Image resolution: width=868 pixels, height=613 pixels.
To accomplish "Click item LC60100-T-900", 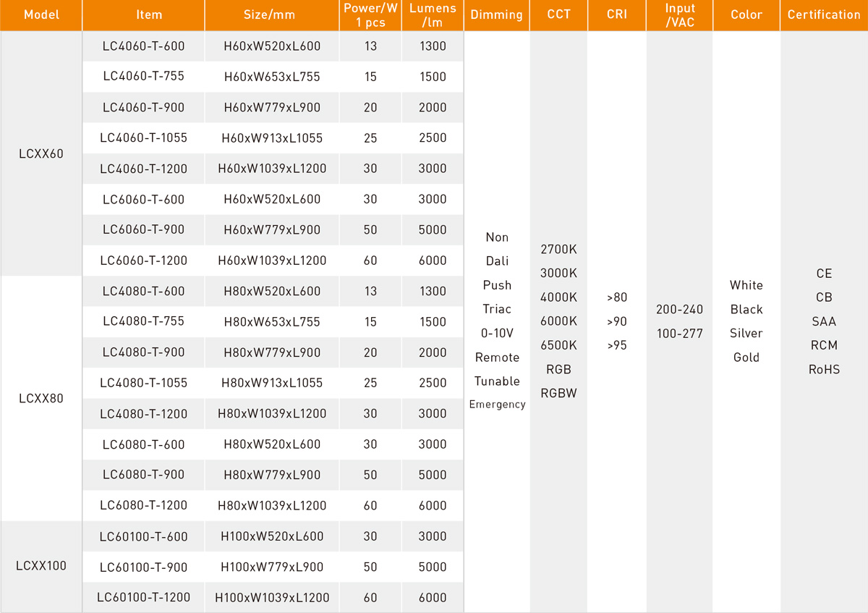I will click(x=144, y=567).
